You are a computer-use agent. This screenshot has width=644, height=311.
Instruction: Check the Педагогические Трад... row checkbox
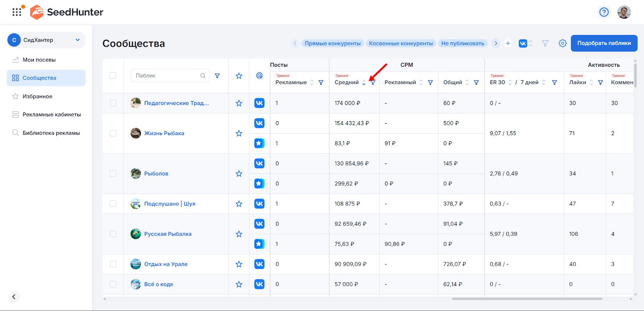(x=113, y=103)
